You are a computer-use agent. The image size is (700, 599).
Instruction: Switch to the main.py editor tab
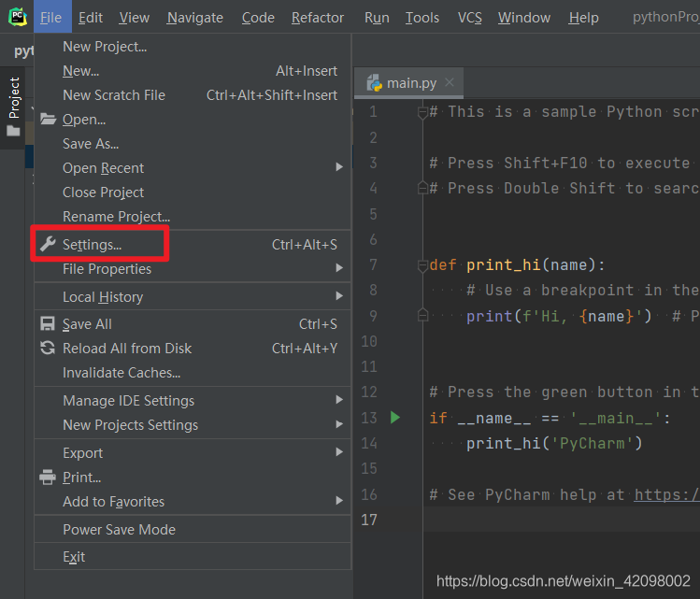tap(409, 83)
